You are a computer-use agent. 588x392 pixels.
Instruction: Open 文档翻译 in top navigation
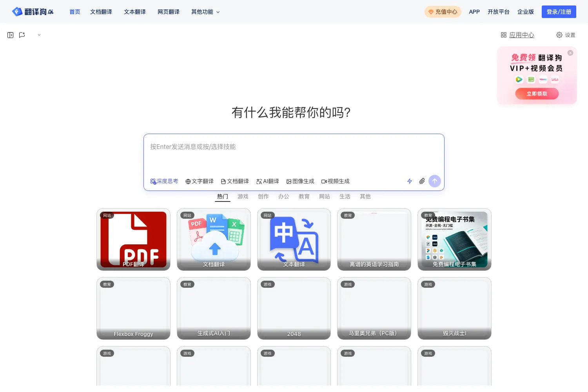(x=101, y=12)
